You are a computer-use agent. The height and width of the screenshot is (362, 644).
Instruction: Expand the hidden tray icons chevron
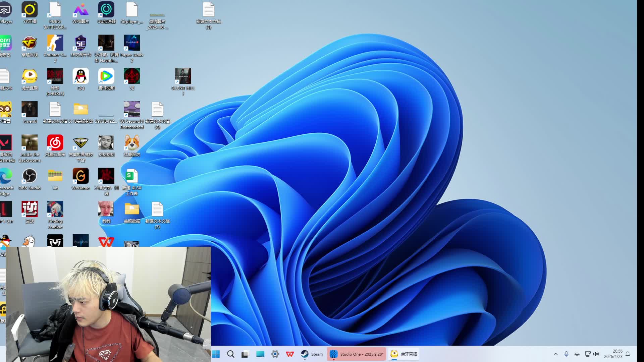point(555,354)
